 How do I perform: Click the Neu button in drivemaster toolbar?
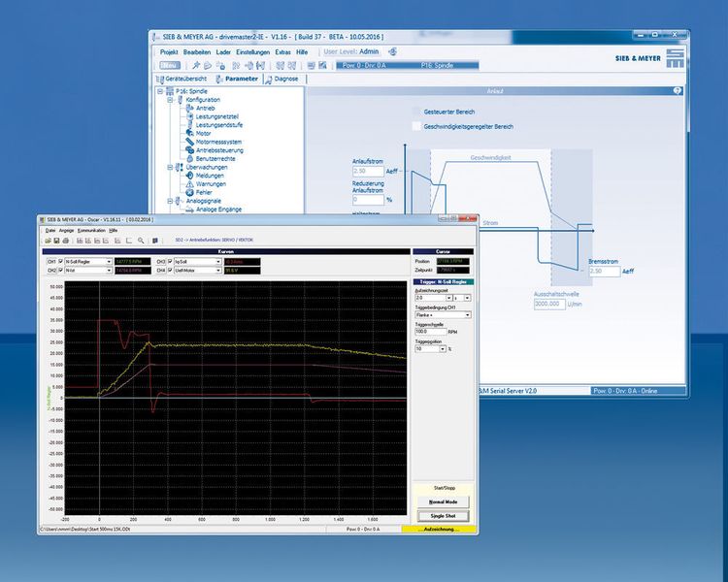coord(170,65)
